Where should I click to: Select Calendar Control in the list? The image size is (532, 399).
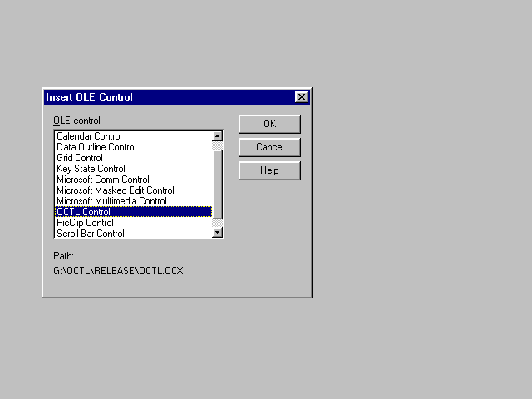(89, 136)
